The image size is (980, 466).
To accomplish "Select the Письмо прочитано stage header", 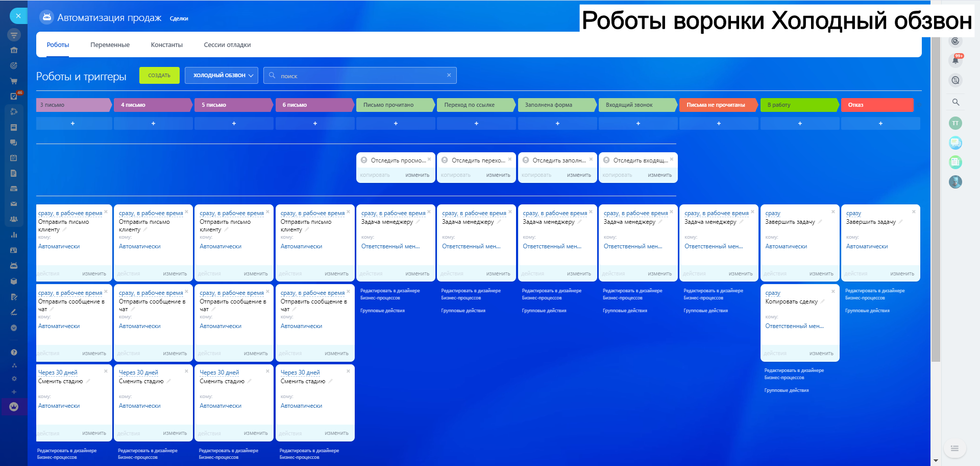I will [396, 105].
